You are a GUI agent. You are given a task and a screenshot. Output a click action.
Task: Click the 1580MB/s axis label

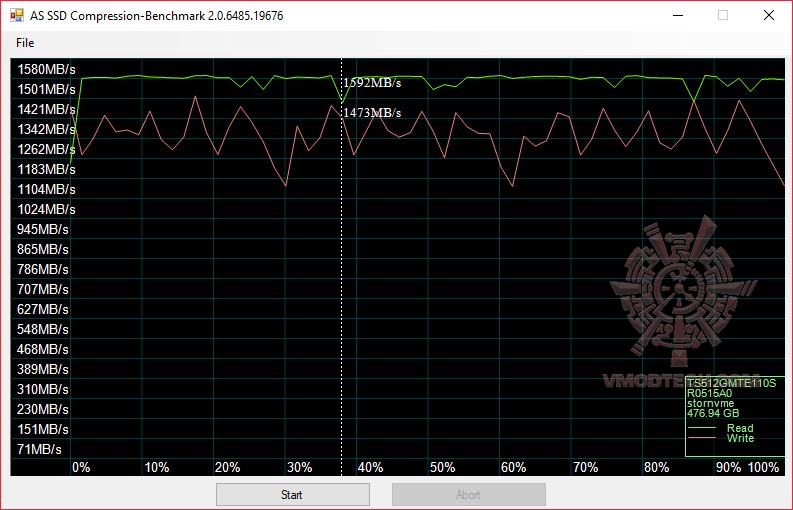pyautogui.click(x=46, y=69)
